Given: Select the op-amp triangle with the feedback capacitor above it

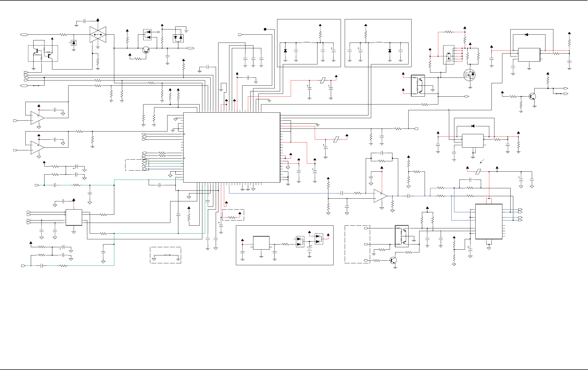Looking at the screenshot, I should point(380,196).
